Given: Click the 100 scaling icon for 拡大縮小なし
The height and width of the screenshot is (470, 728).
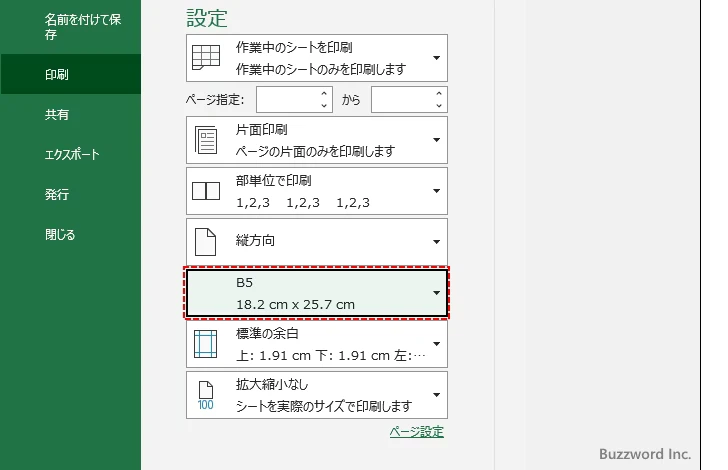Looking at the screenshot, I should coord(205,396).
